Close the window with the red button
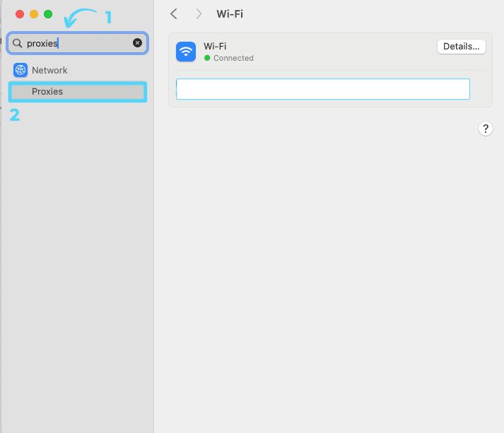This screenshot has height=433, width=504. [20, 14]
